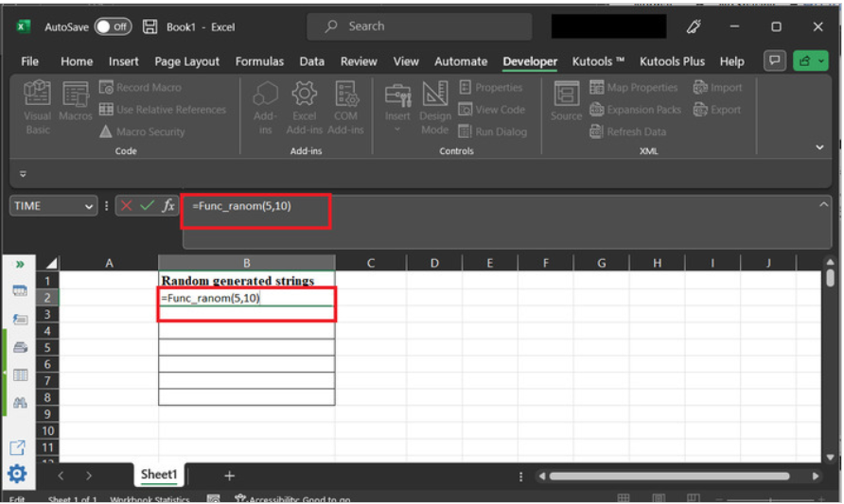Switch to the Data tab
Screen dimensions: 844x504
pyautogui.click(x=311, y=61)
